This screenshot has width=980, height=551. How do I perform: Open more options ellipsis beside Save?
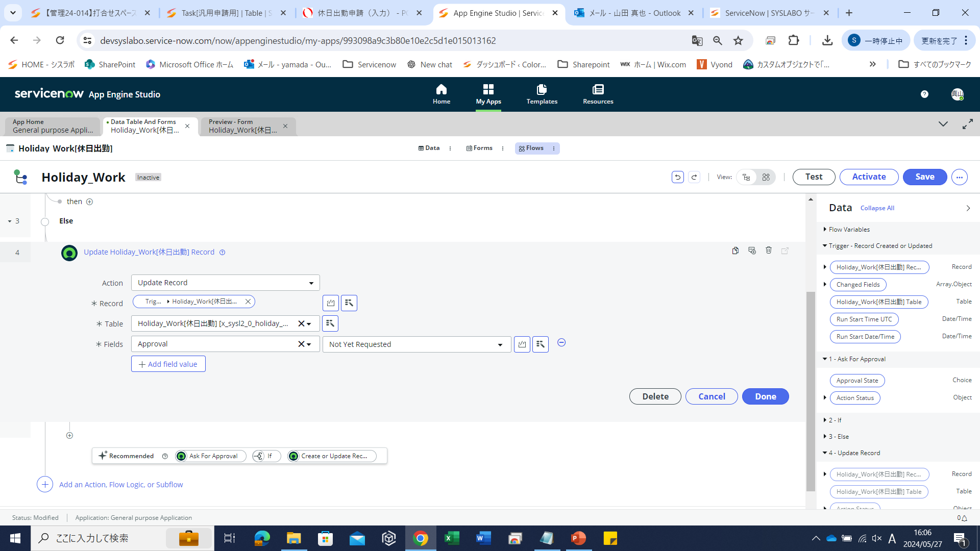[x=960, y=177]
